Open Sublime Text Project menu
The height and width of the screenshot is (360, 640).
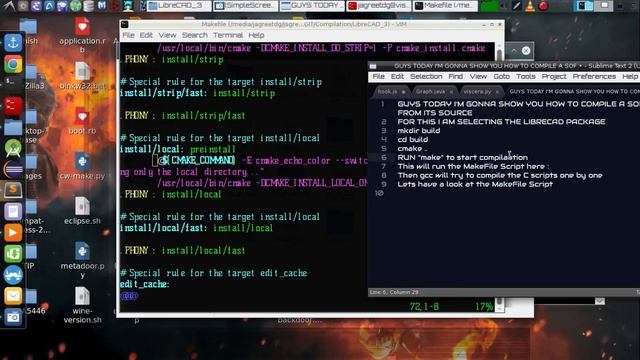pyautogui.click(x=554, y=76)
